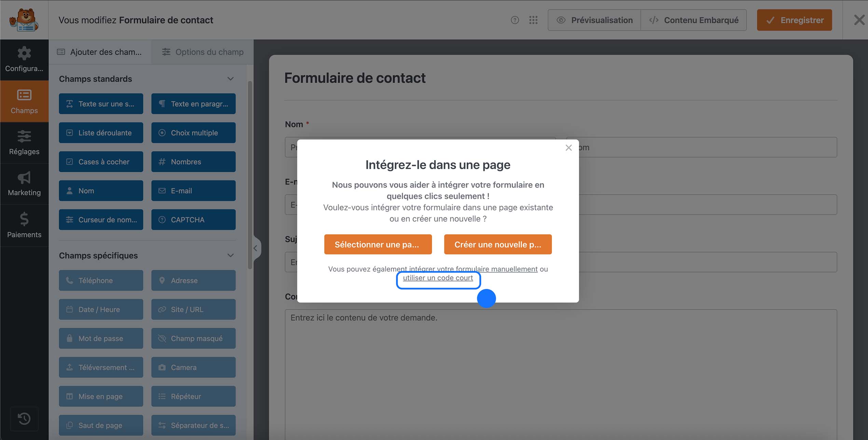Image resolution: width=868 pixels, height=440 pixels.
Task: Collapse the fields panel with the arrow
Action: coord(256,249)
